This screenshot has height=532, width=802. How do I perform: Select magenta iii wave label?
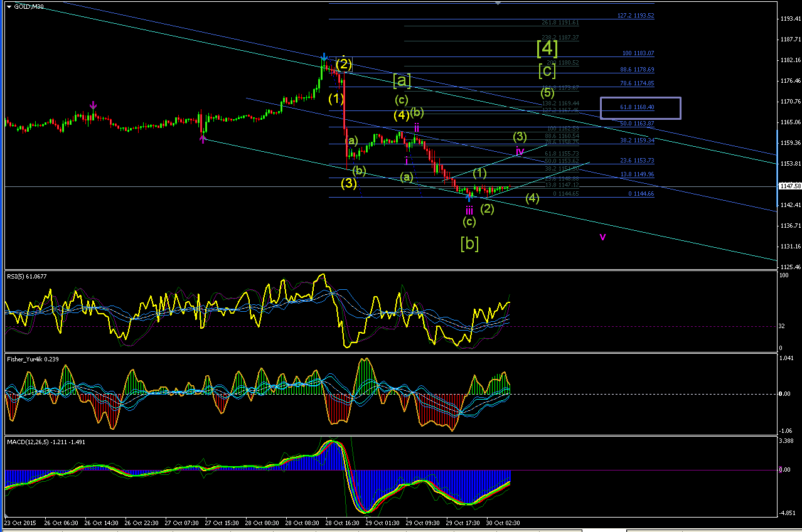tap(469, 210)
